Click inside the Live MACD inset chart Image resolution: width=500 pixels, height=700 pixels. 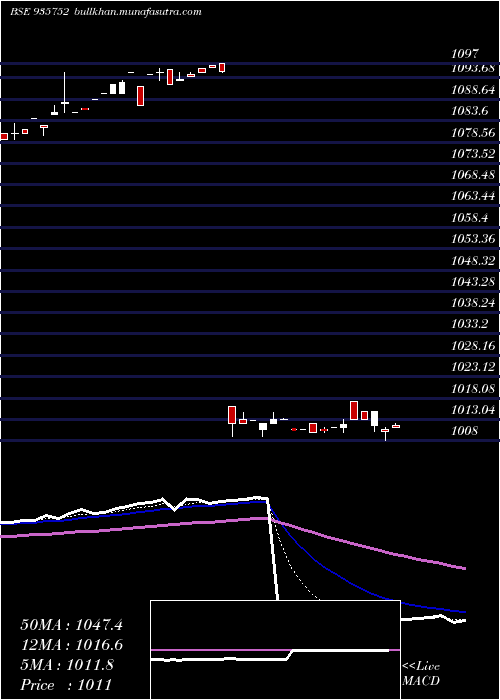(275, 650)
